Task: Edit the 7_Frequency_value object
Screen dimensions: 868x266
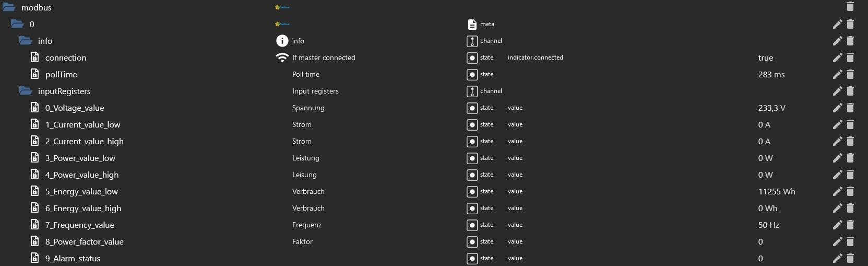Action: (837, 225)
